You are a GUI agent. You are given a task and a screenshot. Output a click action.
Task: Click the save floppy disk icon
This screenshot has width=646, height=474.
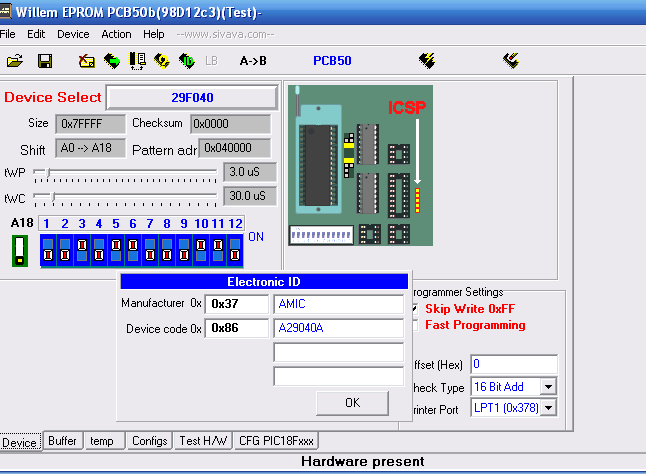45,61
